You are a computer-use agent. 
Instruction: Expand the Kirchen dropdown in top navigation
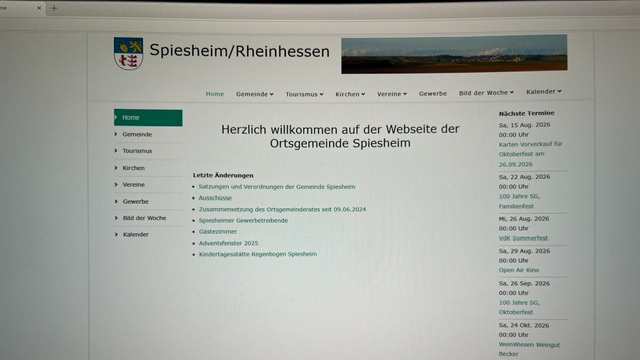coord(350,94)
